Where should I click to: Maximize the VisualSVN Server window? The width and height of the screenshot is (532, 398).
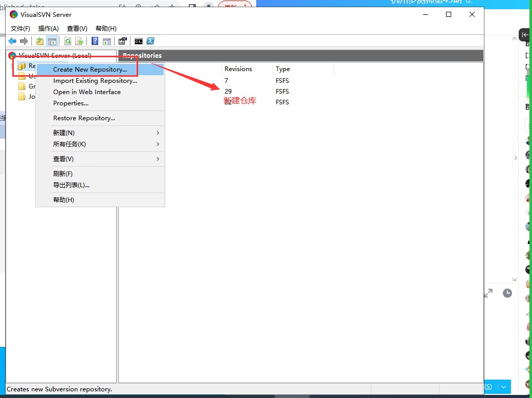[449, 14]
